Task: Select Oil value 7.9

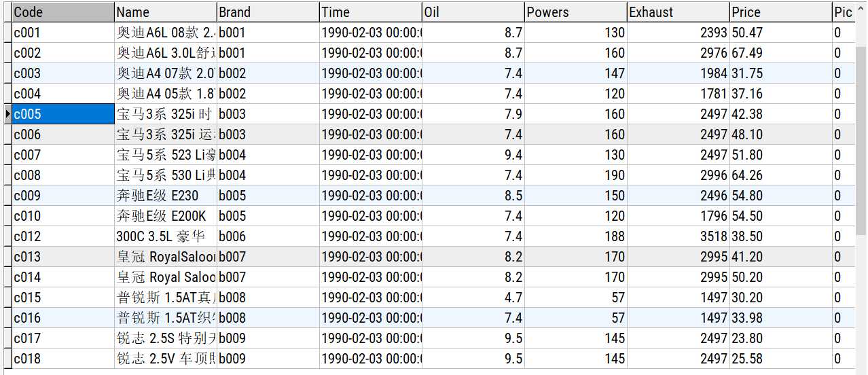Action: point(473,114)
